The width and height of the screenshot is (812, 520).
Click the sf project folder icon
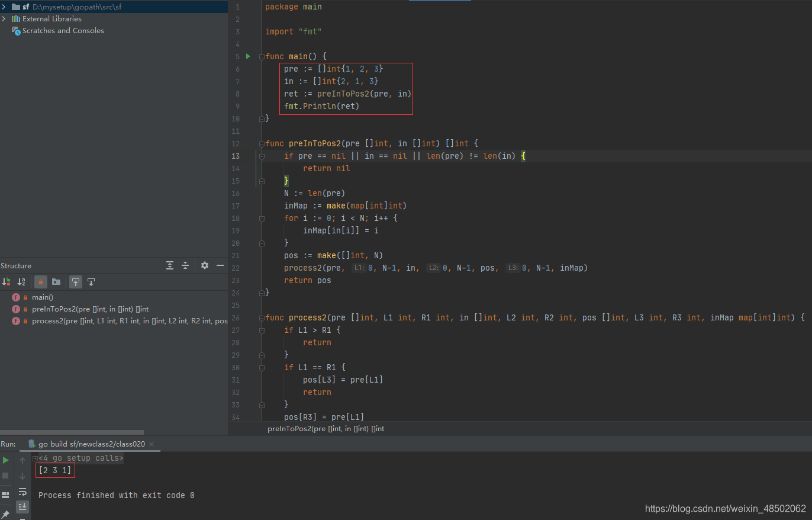(x=16, y=7)
